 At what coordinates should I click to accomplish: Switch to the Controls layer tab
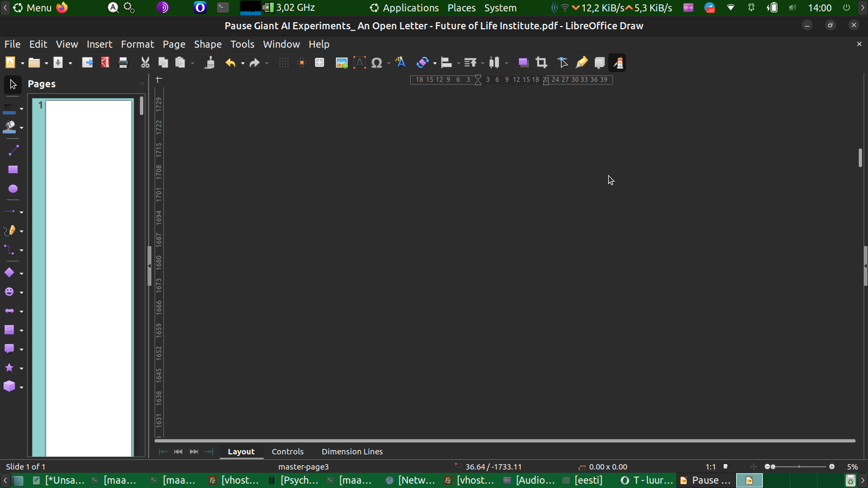point(288,452)
